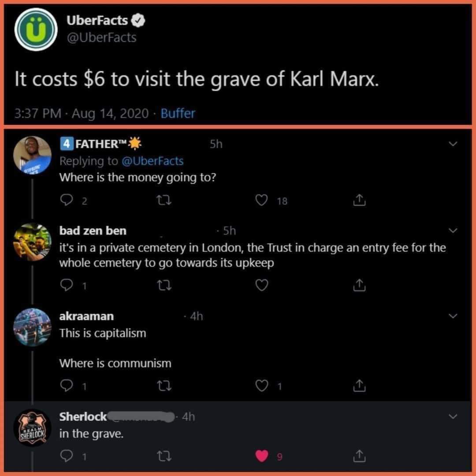Open the @UberFacts mention in the reply
The height and width of the screenshot is (476, 476).
tap(152, 161)
